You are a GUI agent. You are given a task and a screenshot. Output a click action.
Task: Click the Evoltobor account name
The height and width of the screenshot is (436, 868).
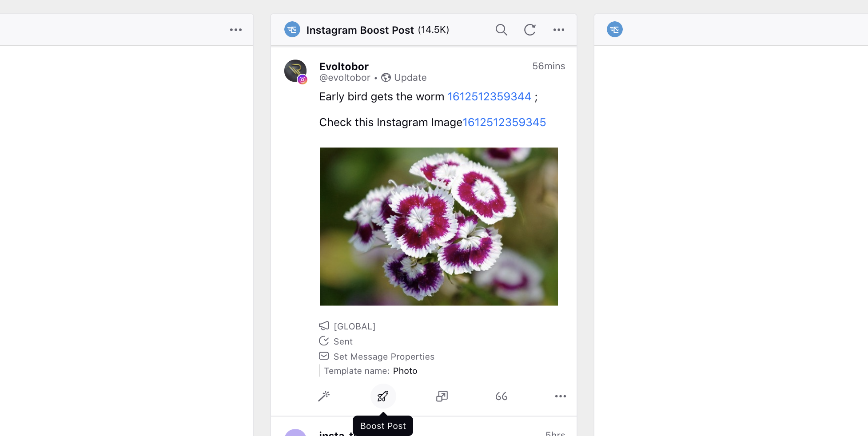click(344, 67)
